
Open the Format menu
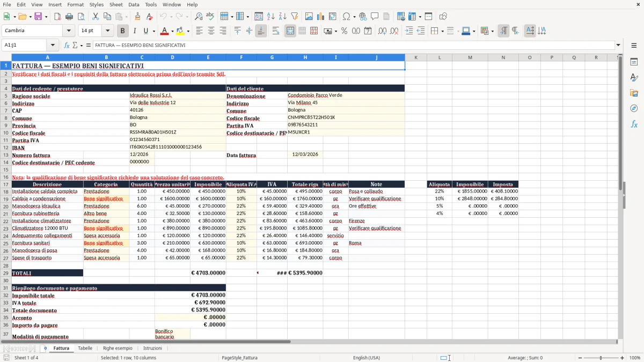click(x=75, y=4)
